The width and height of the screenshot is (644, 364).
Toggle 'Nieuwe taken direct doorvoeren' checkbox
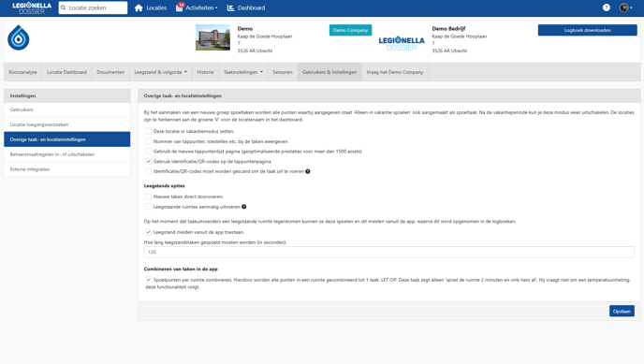coord(148,197)
